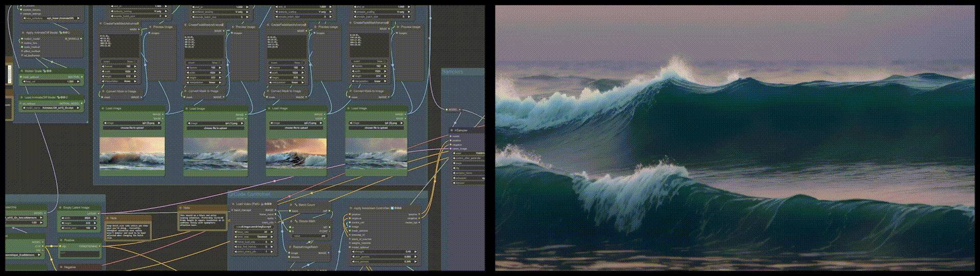This screenshot has width=980, height=276.
Task: Open the image dropdown showing ip4 (3).png
Action: 377,123
